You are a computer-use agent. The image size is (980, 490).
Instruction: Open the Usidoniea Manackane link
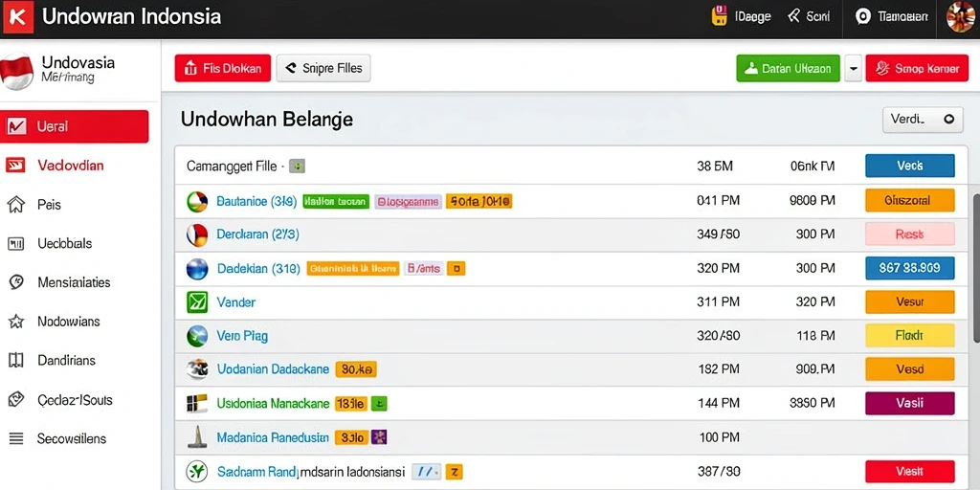273,404
